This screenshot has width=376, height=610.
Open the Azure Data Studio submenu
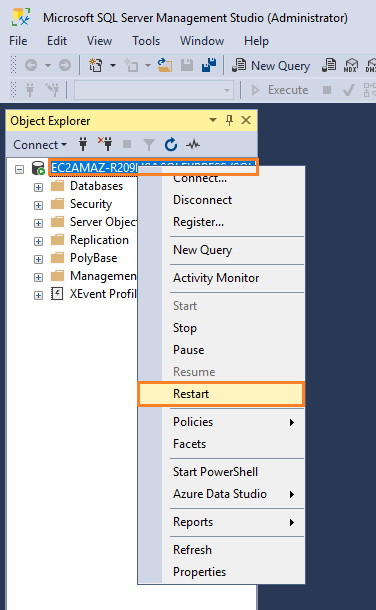click(x=222, y=494)
